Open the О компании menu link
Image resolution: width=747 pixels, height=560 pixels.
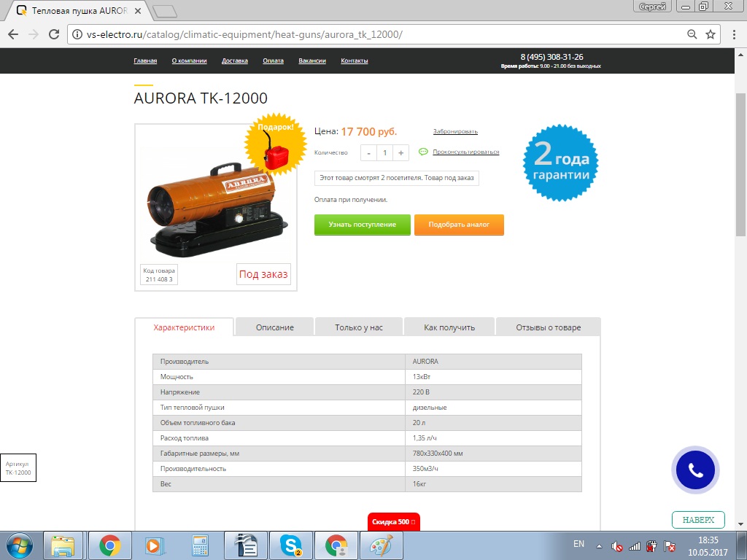coord(189,61)
